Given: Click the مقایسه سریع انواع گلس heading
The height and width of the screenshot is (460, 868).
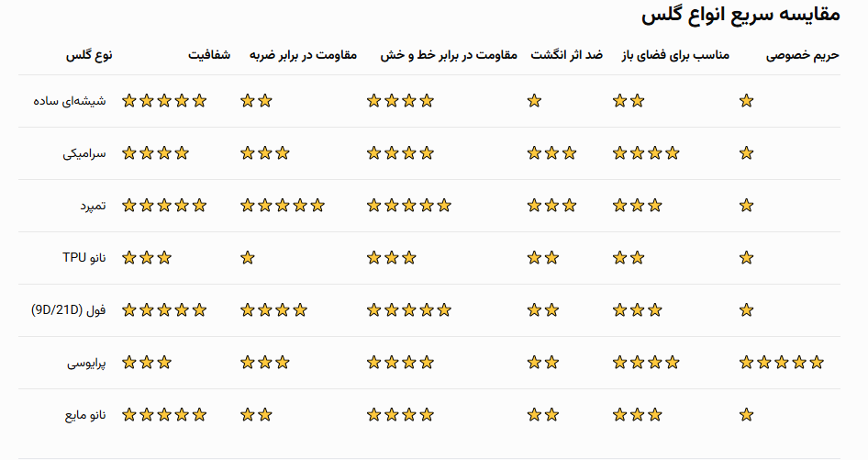Looking at the screenshot, I should coord(740,15).
